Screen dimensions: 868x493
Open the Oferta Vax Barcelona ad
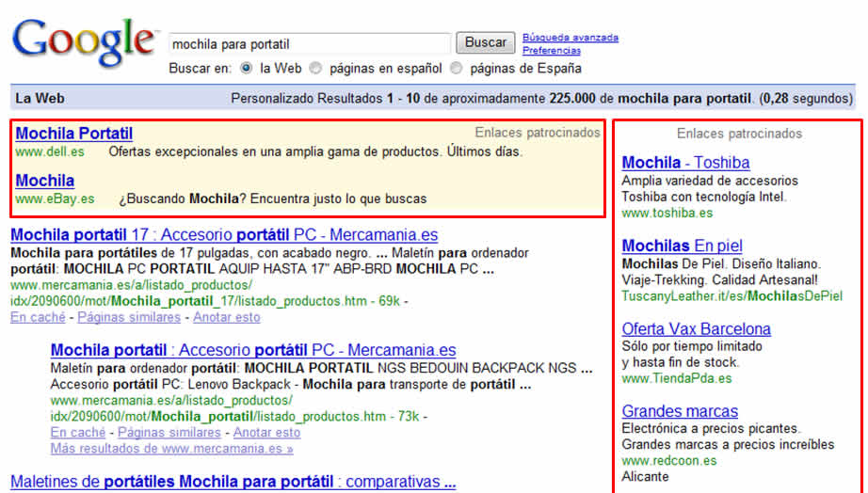697,328
